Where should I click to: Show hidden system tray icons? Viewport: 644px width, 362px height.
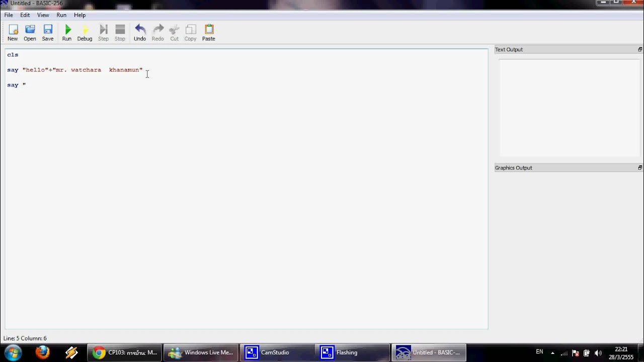pos(552,353)
